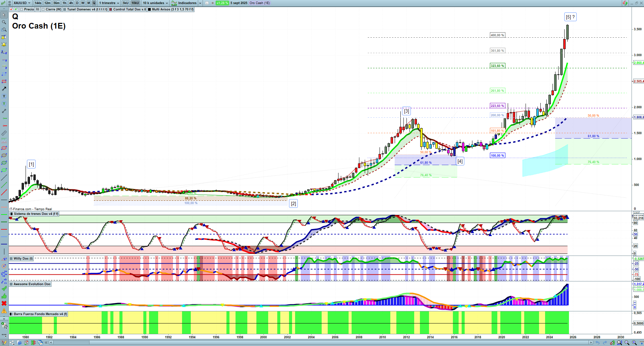Select the magnifier zoom tool in sidebar

pos(4,22)
